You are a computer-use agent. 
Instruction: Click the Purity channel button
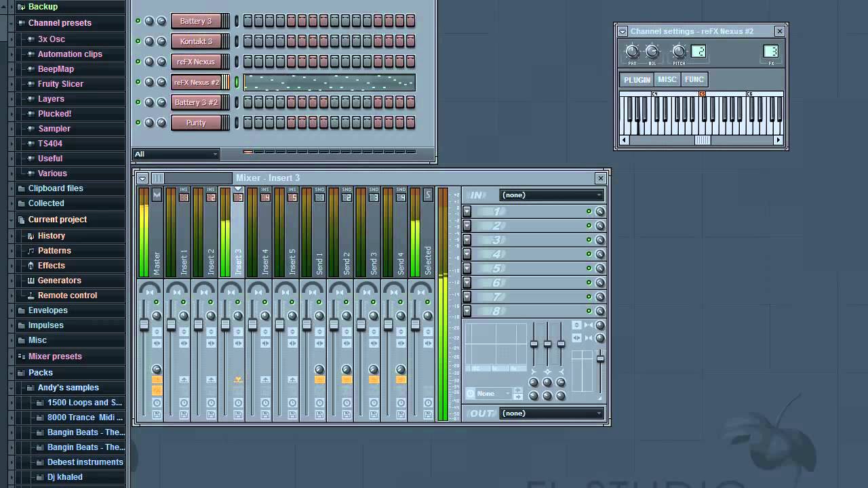point(196,123)
